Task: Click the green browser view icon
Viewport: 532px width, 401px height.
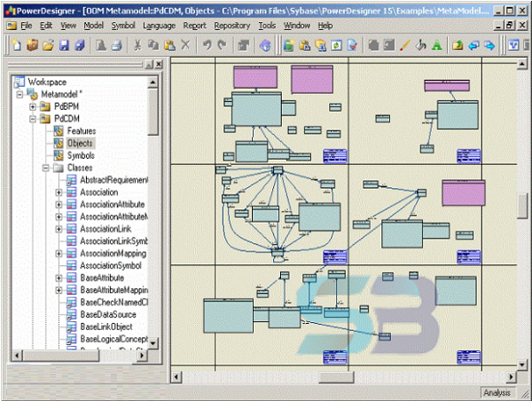Action: click(288, 45)
